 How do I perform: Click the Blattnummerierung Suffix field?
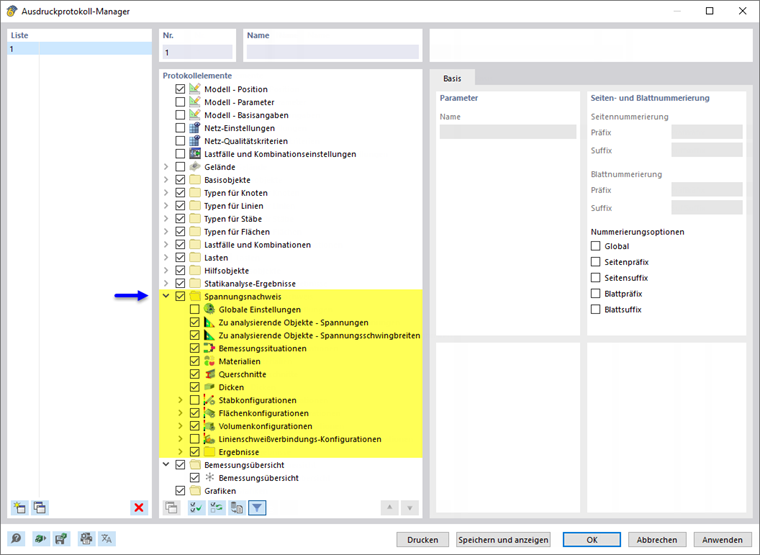point(707,207)
